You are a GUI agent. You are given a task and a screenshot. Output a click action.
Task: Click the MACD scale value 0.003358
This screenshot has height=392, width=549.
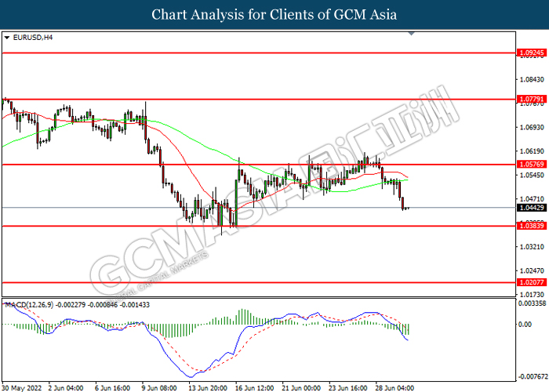click(532, 303)
